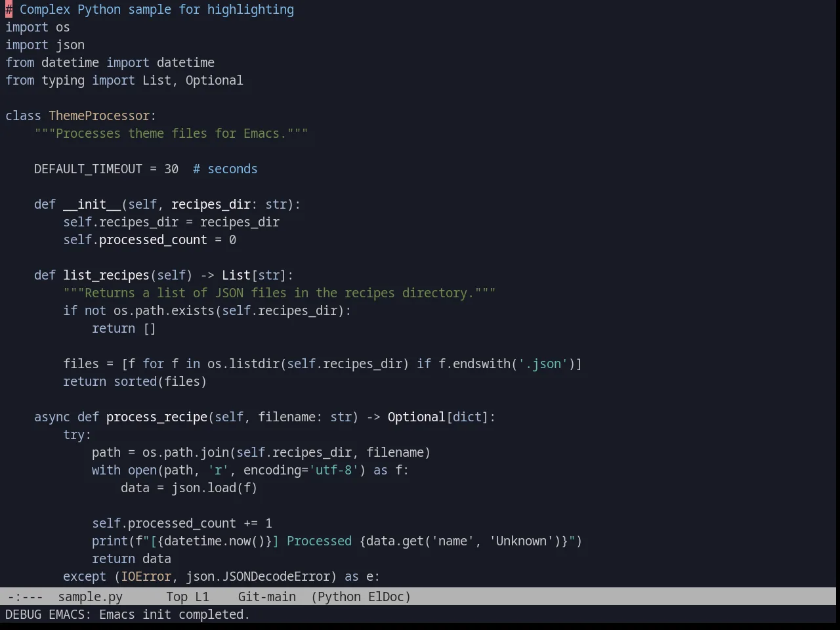Click 'return []' statement
The height and width of the screenshot is (630, 840).
(124, 328)
